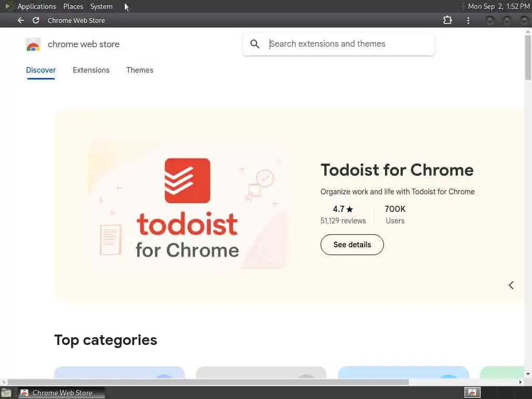532x399 pixels.
Task: Click the chrome web store title text
Action: point(84,44)
